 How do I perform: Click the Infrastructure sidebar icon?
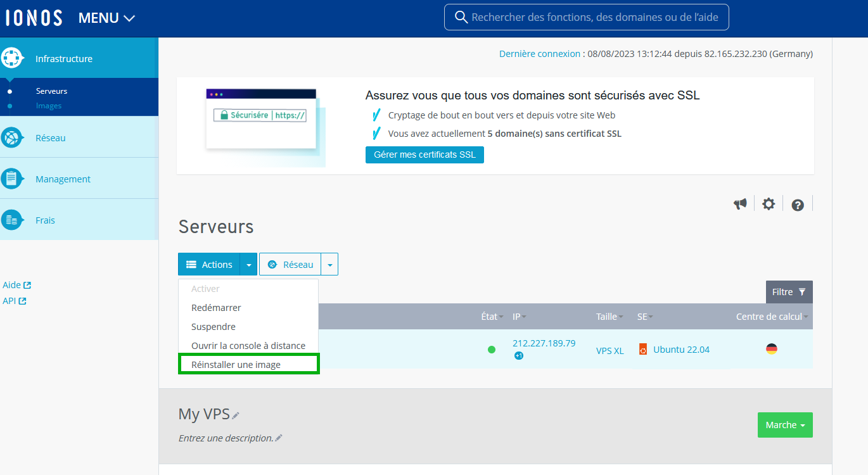12,58
